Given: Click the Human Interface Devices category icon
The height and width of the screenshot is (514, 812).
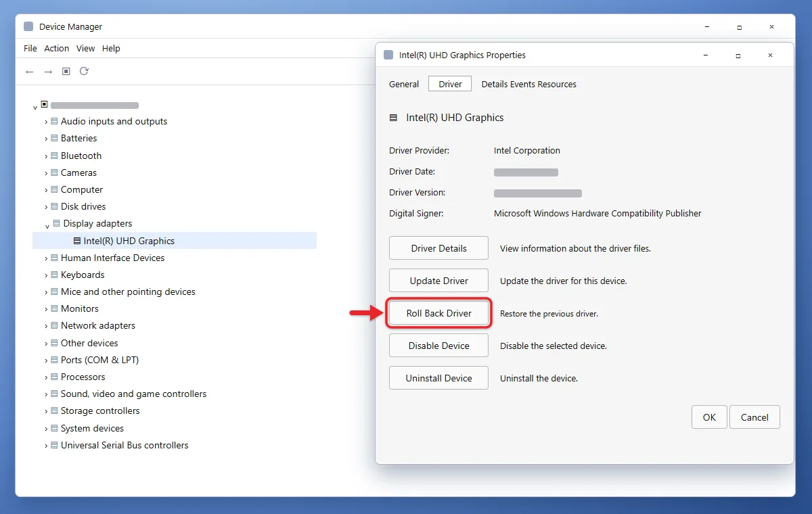Looking at the screenshot, I should pyautogui.click(x=54, y=258).
